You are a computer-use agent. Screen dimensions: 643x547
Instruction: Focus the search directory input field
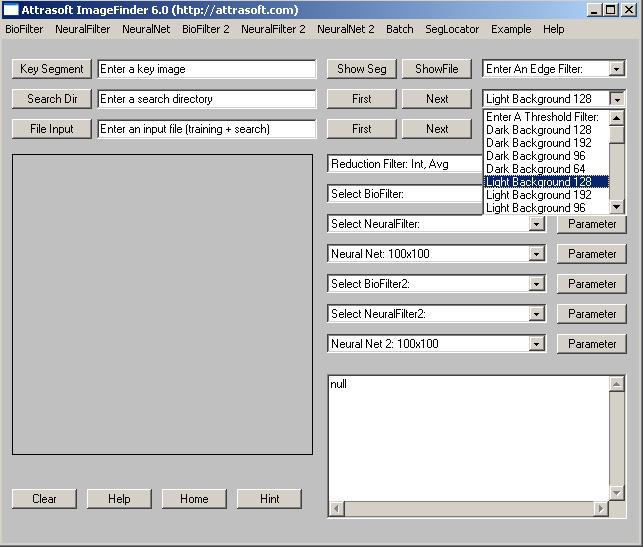tap(206, 99)
